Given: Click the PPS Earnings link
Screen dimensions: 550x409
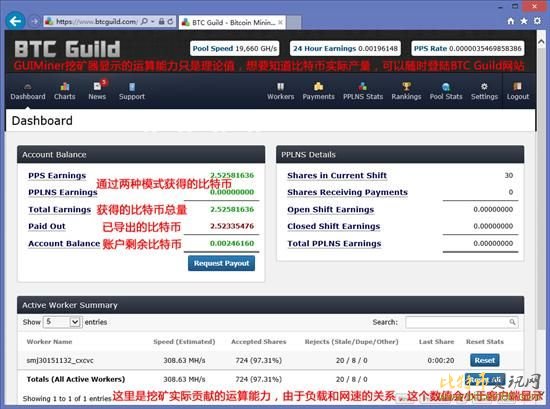Looking at the screenshot, I should [x=57, y=175].
